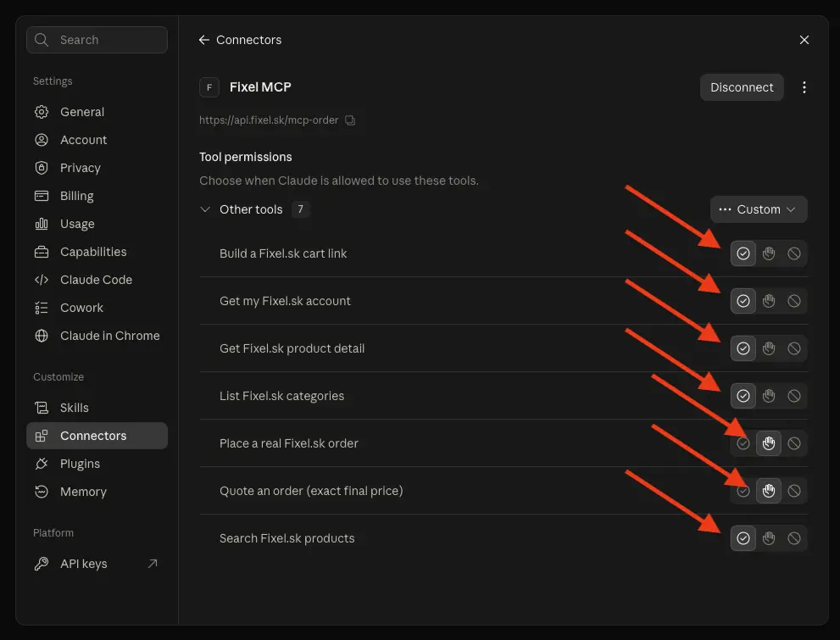The width and height of the screenshot is (840, 640).
Task: Open Claude Code settings
Action: [x=97, y=280]
